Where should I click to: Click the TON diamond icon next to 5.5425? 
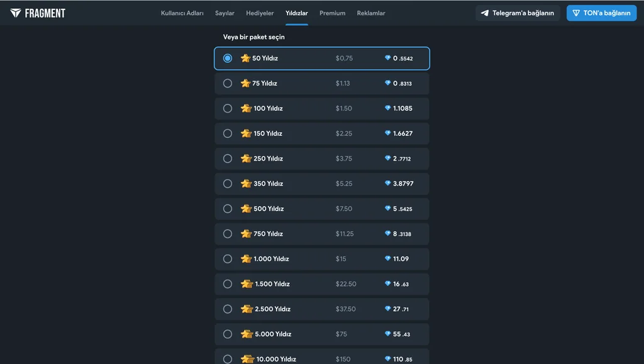click(387, 208)
